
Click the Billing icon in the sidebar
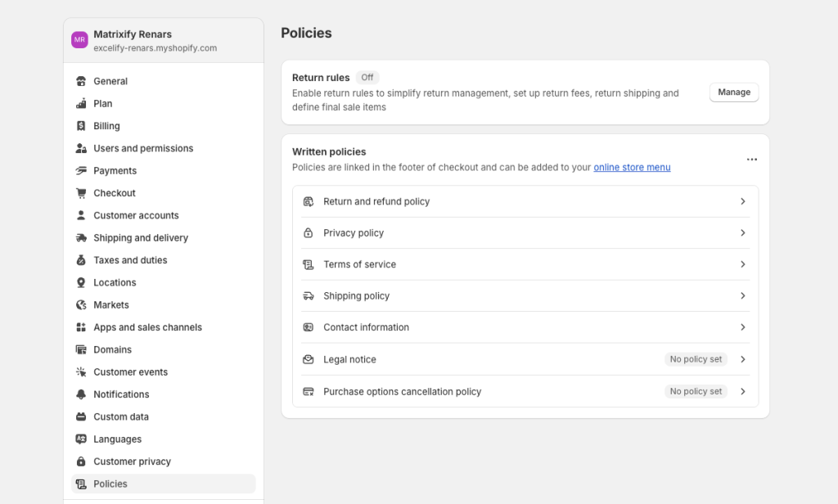[x=79, y=125]
